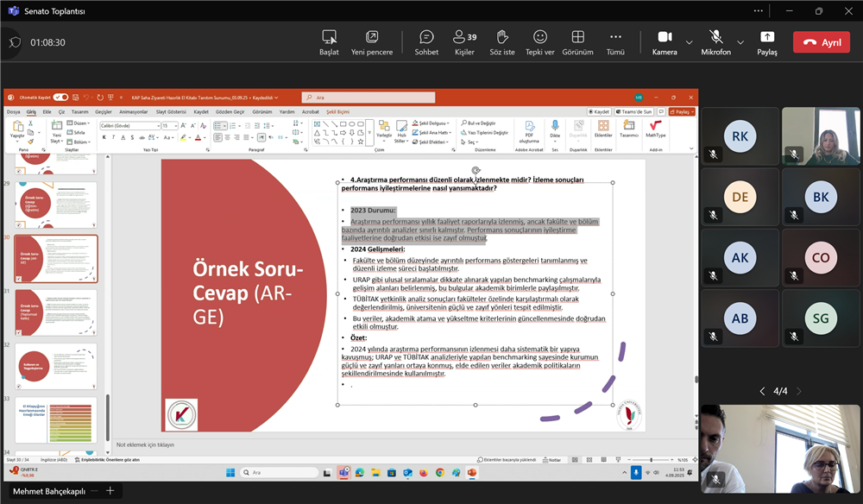The width and height of the screenshot is (863, 504).
Task: Toggle the bullet list button
Action: 220,126
